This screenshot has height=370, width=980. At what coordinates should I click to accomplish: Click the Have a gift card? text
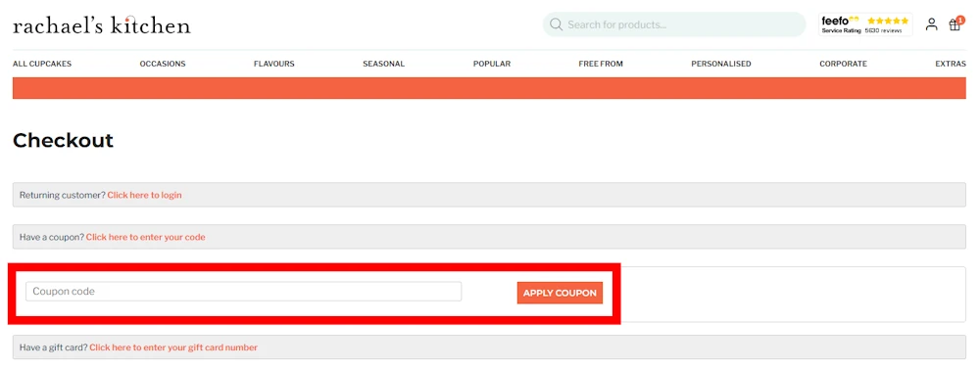pyautogui.click(x=53, y=347)
